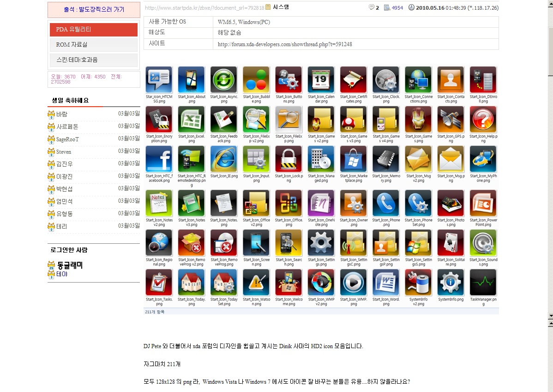
Task: Select the Solitaire playing card icon
Action: (451, 243)
